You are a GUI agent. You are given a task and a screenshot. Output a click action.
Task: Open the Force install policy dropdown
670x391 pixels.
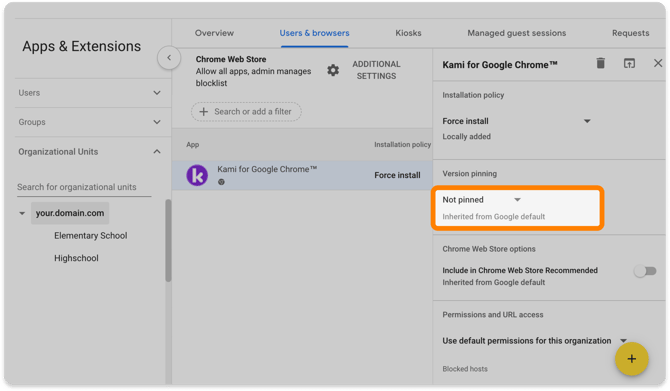pyautogui.click(x=517, y=121)
